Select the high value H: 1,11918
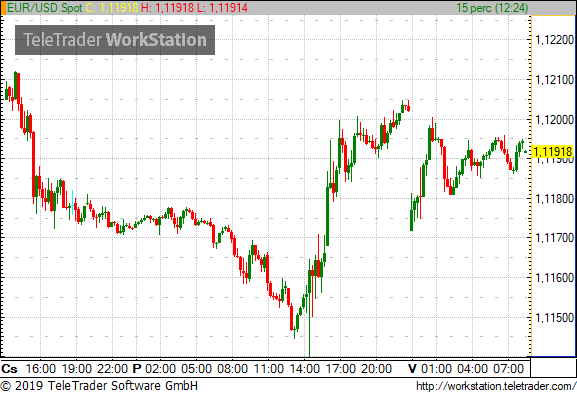This screenshot has width=577, height=395. click(167, 8)
